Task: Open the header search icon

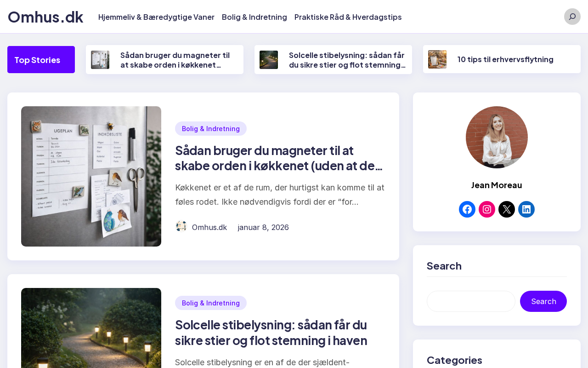Action: click(x=572, y=17)
